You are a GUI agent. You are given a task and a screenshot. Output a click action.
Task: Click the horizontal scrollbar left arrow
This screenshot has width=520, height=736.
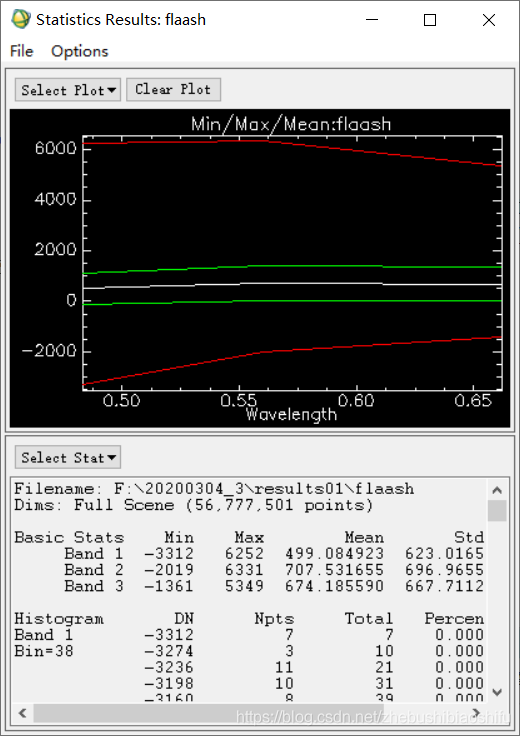[23, 713]
